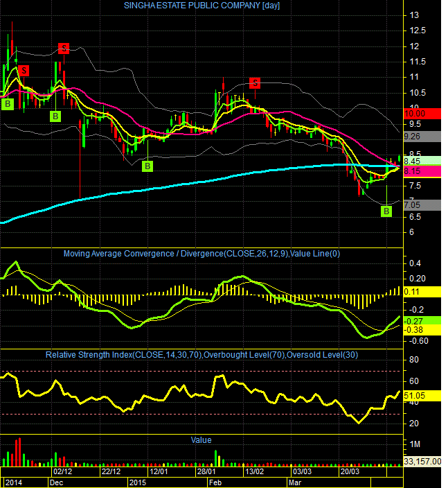The width and height of the screenshot is (448, 488).
Task: Click the Value volume panel title
Action: (x=201, y=440)
